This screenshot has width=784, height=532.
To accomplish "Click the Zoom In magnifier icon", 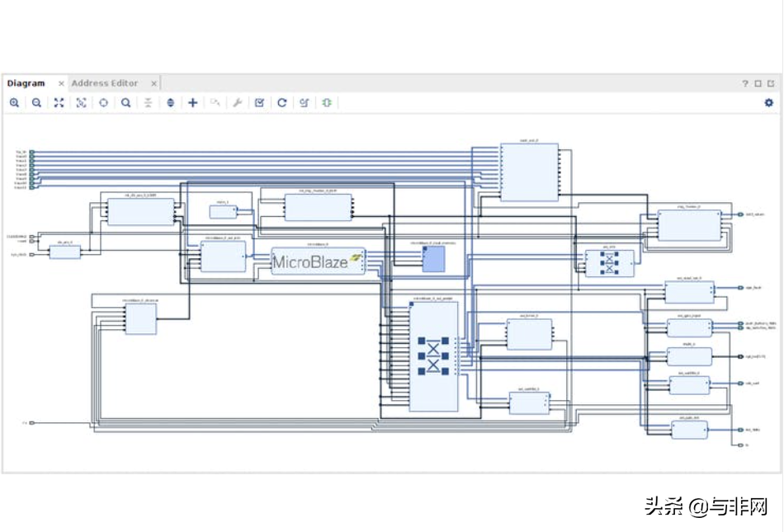I will [x=14, y=103].
